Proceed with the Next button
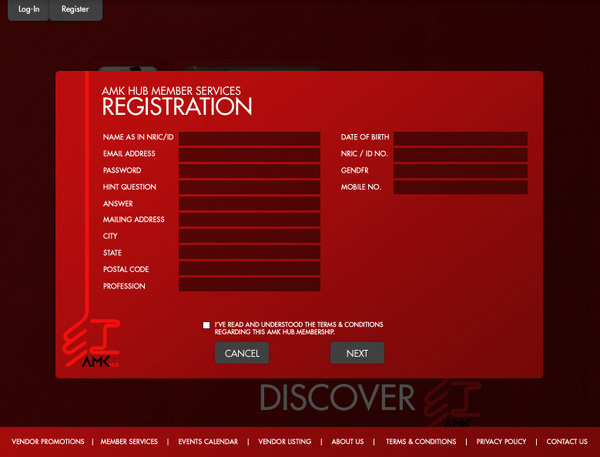The height and width of the screenshot is (457, 600). click(357, 353)
